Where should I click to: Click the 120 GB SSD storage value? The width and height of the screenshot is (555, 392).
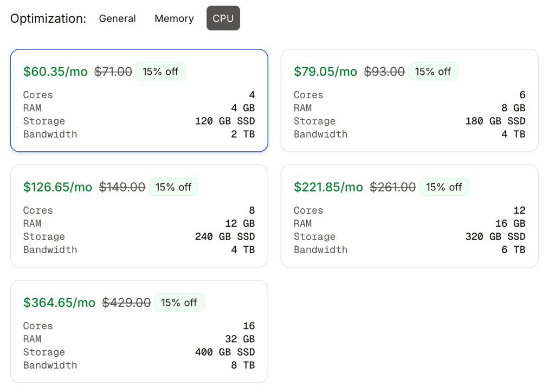pyautogui.click(x=225, y=121)
